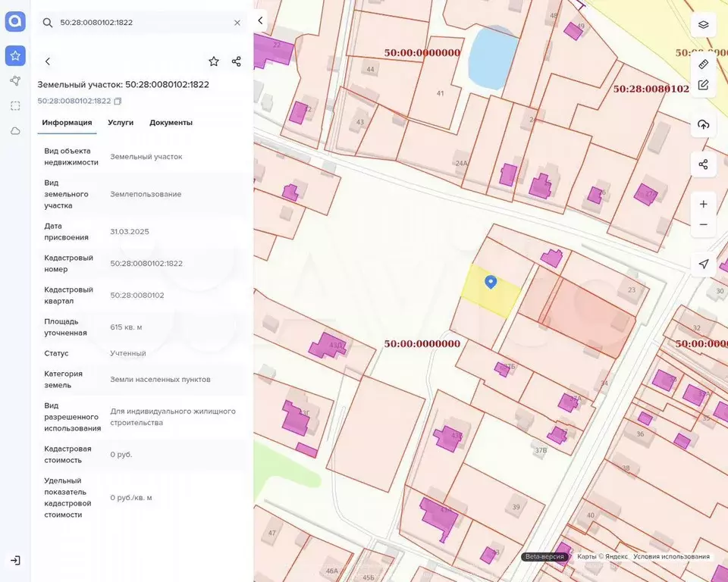This screenshot has width=728, height=582.
Task: Click the quarter value 50:28:0080102 in panel
Action: coord(137,296)
